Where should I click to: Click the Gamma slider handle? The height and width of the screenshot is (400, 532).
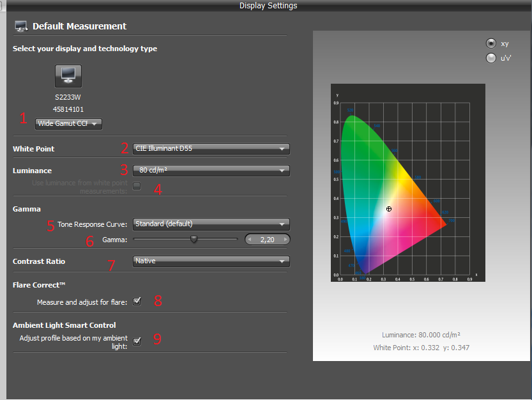[x=194, y=240]
